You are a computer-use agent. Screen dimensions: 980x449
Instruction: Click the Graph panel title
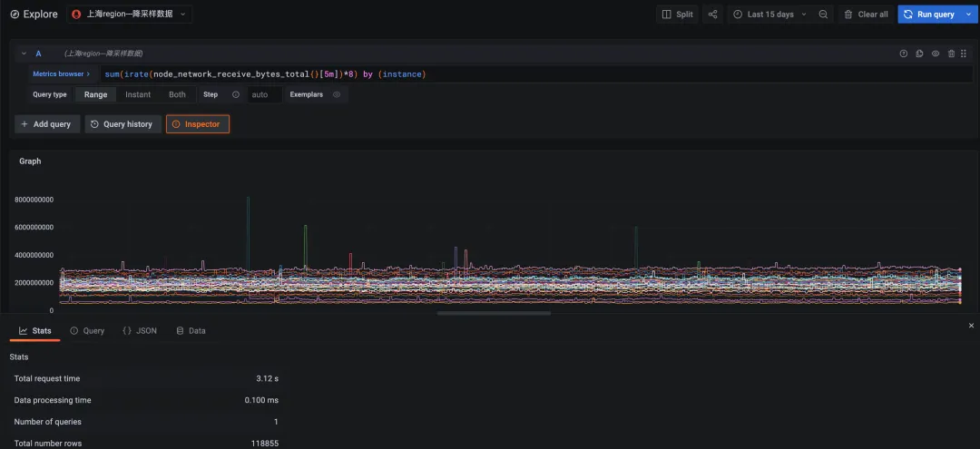click(x=30, y=161)
